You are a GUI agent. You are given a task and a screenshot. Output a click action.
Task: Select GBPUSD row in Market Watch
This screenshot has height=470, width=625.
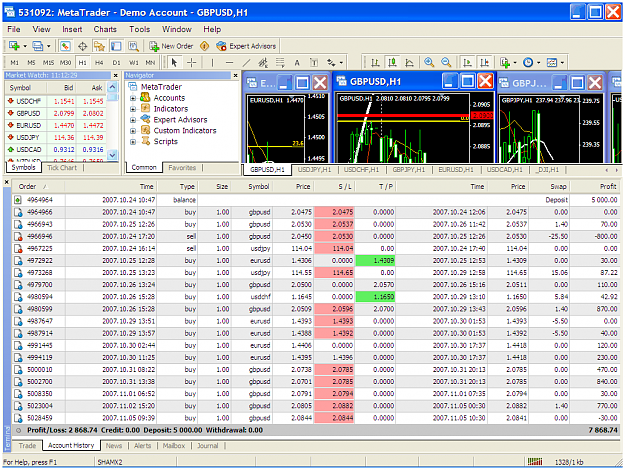coord(56,113)
